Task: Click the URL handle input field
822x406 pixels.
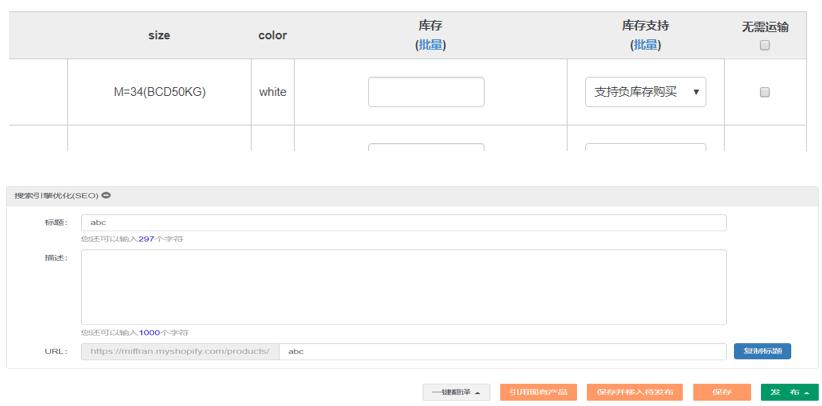Action: point(503,351)
